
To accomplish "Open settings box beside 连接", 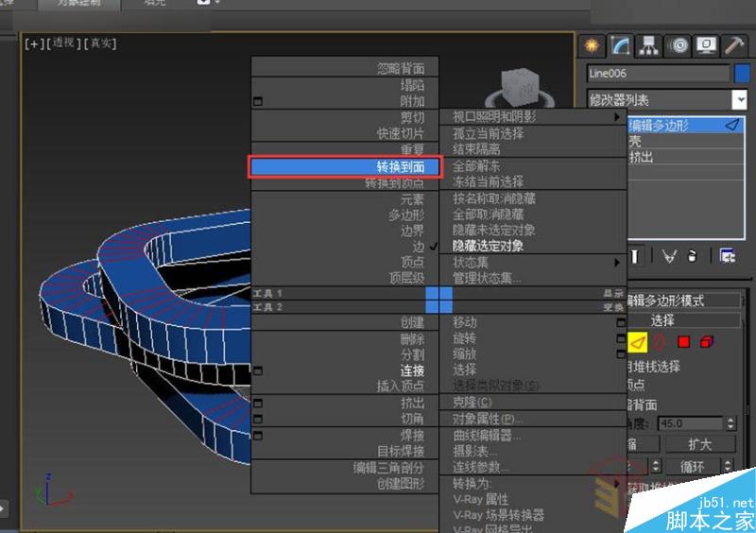I will pos(258,371).
